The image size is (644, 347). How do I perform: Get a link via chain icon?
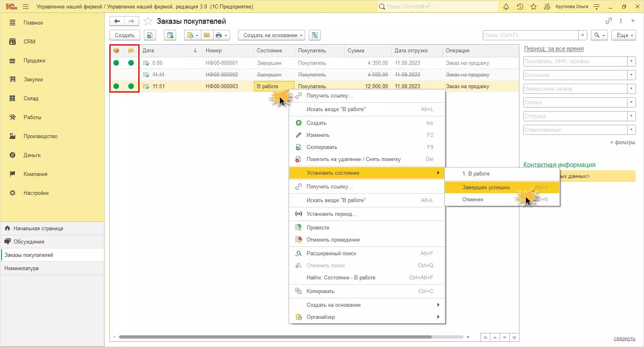(x=609, y=21)
